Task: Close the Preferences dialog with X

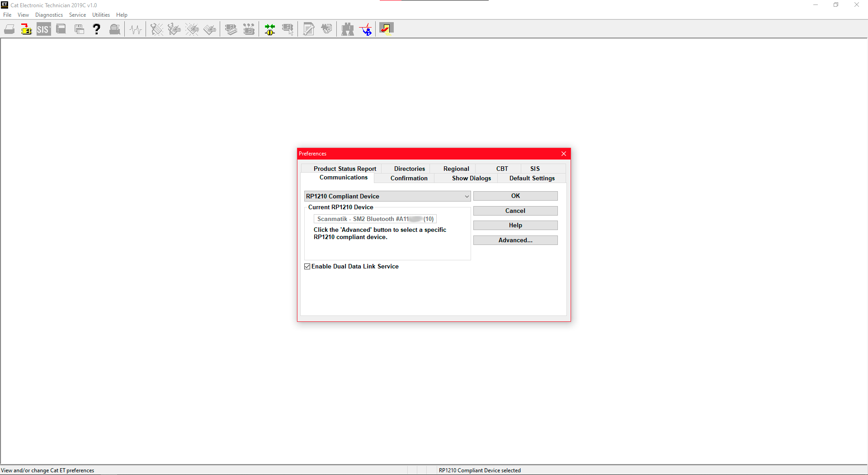Action: coord(564,154)
